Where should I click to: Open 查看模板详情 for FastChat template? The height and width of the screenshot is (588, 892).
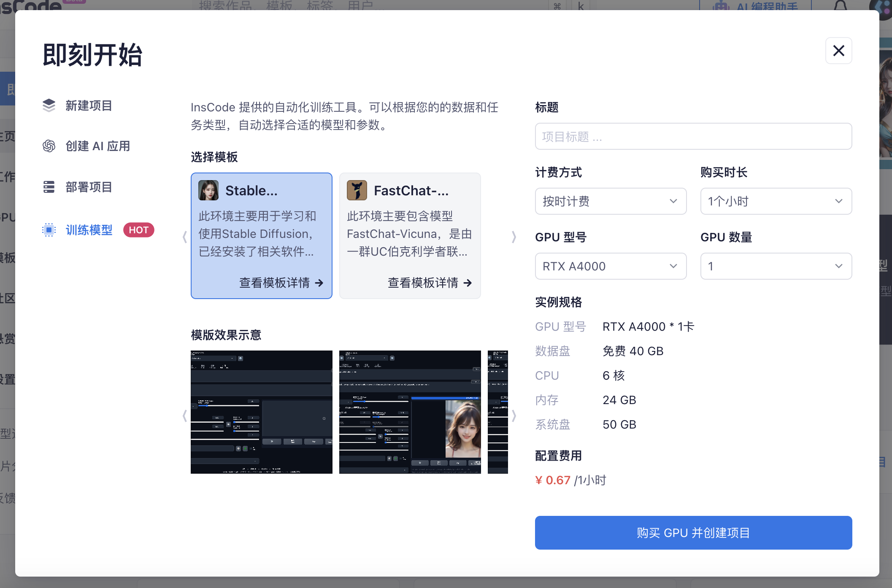430,283
